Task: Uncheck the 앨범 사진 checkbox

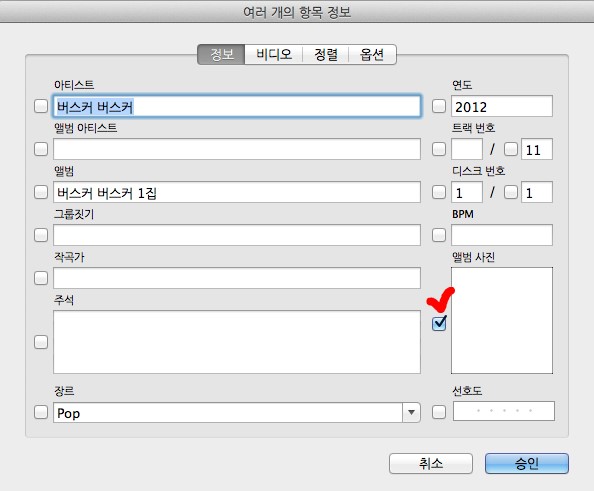Action: click(439, 323)
